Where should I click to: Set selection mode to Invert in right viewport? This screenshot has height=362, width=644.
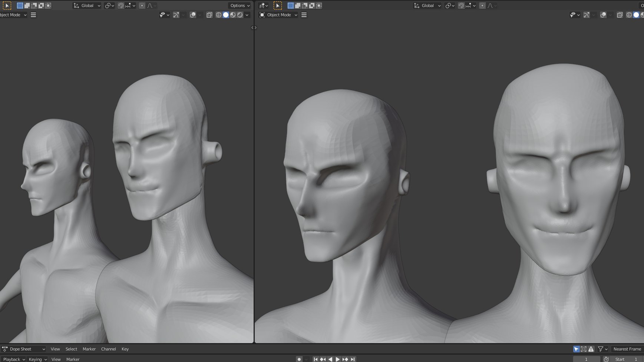(x=312, y=6)
